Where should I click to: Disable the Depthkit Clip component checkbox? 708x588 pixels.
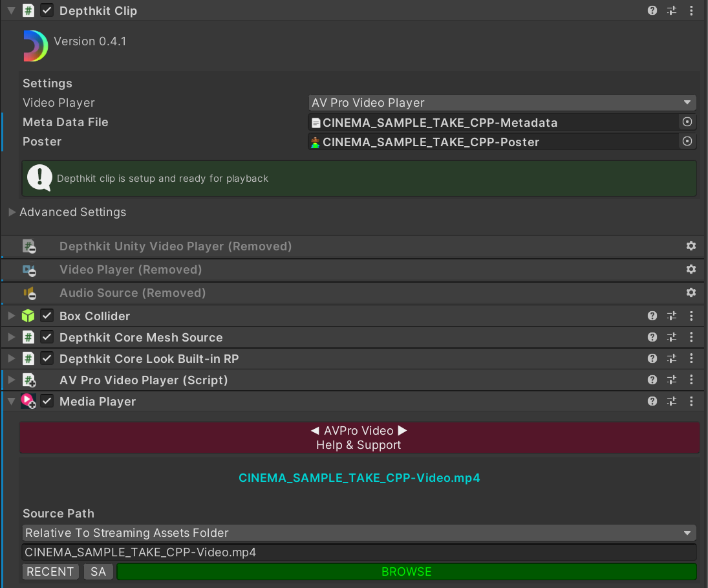click(47, 11)
